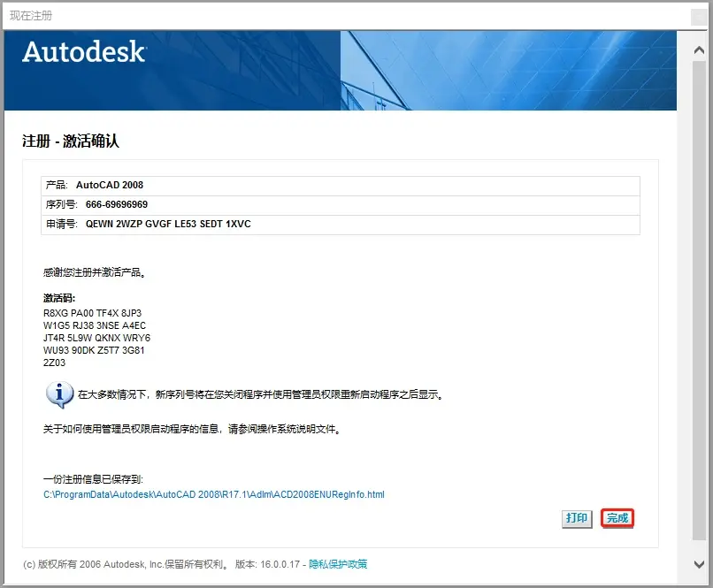This screenshot has height=588, width=713.
Task: Click the 注册 - 激活确认 heading
Action: point(71,141)
